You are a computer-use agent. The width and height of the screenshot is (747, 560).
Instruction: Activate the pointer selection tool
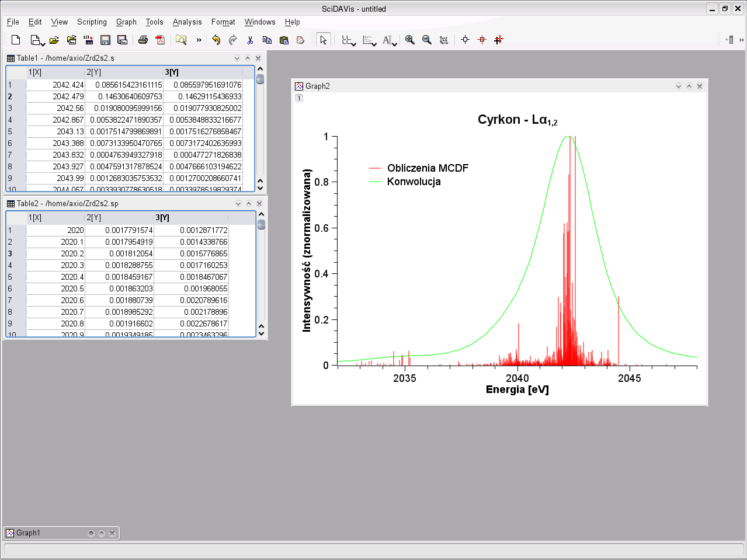pyautogui.click(x=323, y=40)
